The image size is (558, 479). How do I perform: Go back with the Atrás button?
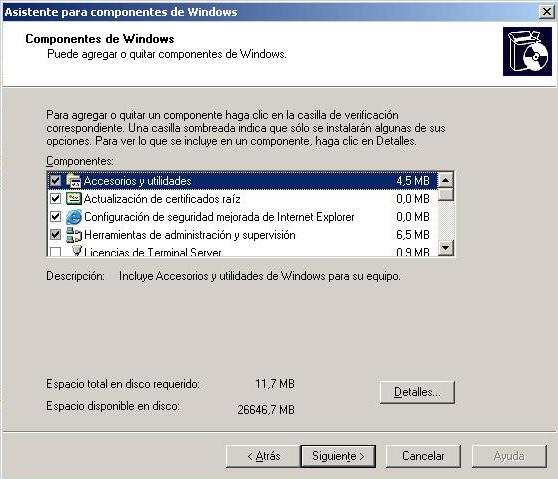(263, 456)
